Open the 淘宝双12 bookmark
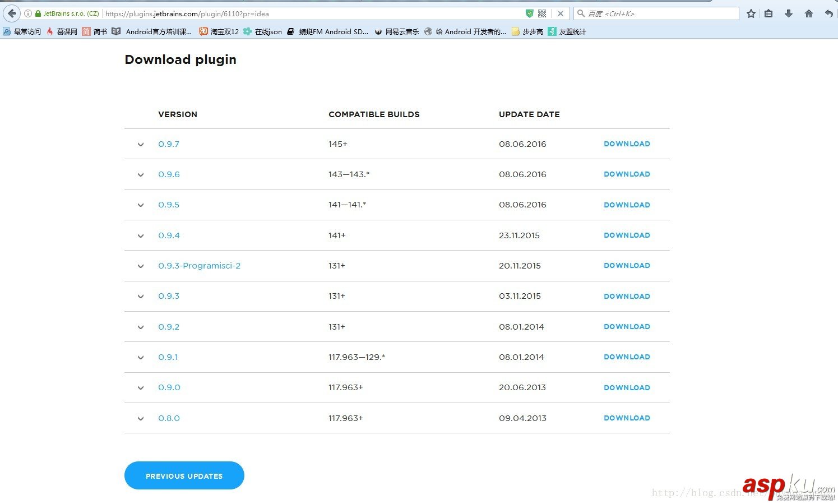Screen dimensions: 838x504 pos(219,31)
